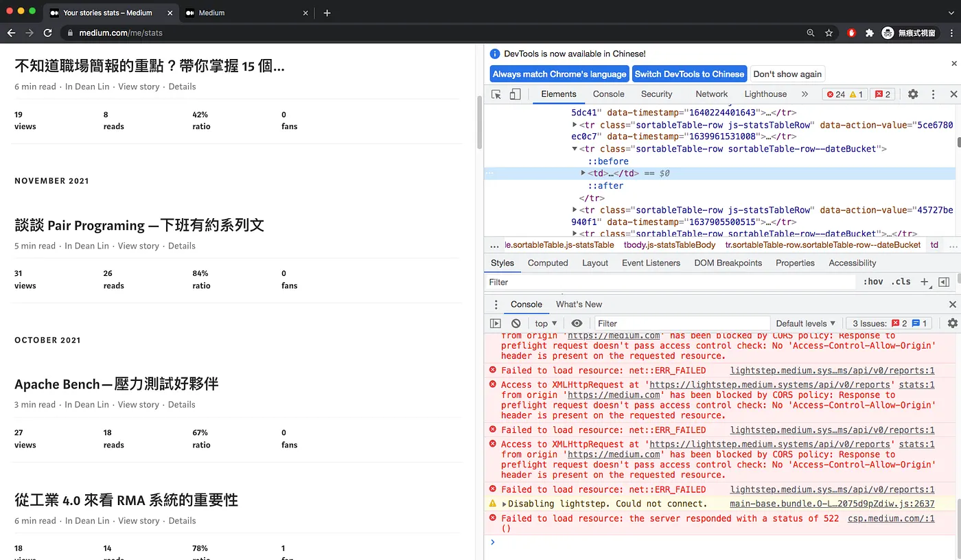Switch to Lighthouse tab
The height and width of the screenshot is (560, 961).
pos(765,94)
